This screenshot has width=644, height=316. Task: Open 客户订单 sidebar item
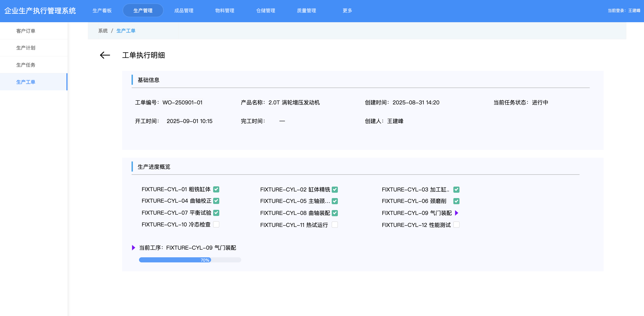[x=26, y=31]
